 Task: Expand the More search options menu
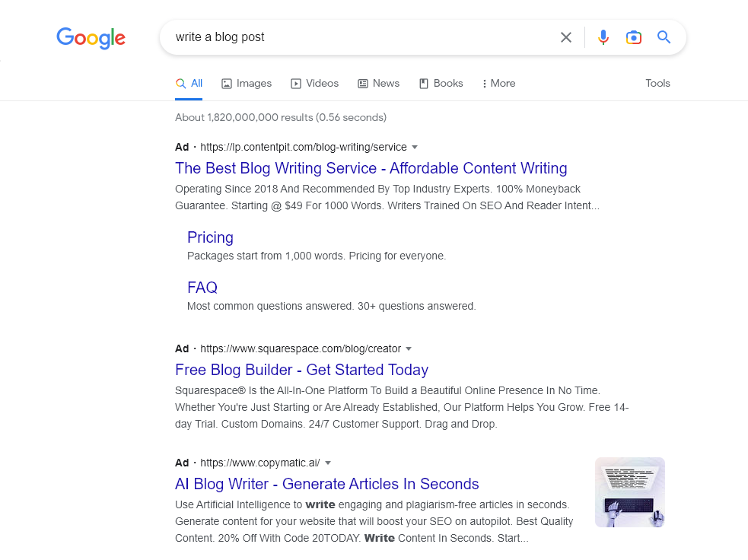coord(498,83)
